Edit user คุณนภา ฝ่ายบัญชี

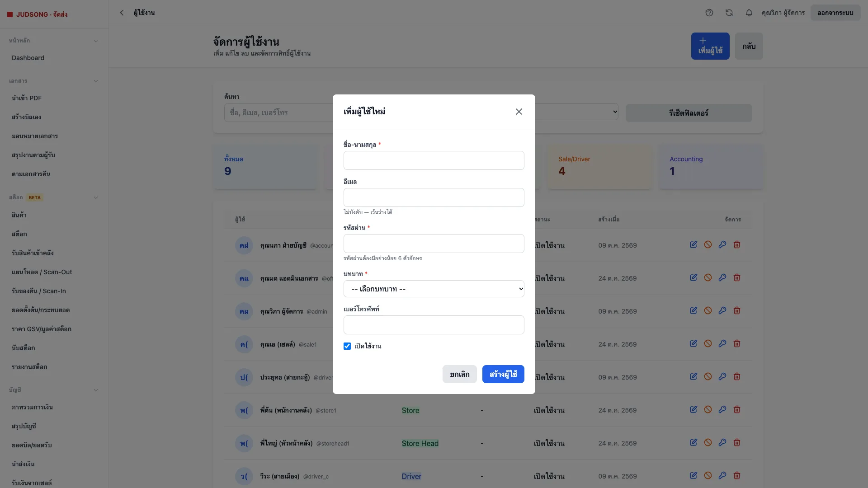pos(693,244)
